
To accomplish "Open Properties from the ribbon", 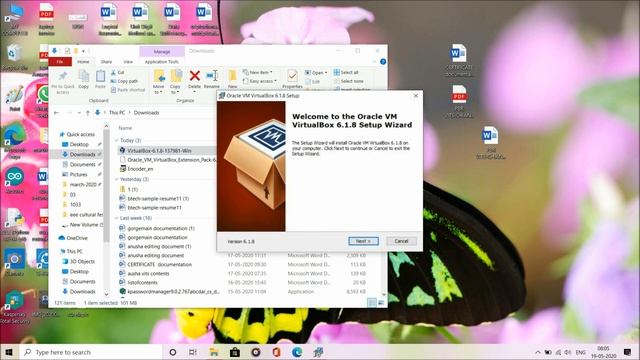I will pyautogui.click(x=292, y=79).
